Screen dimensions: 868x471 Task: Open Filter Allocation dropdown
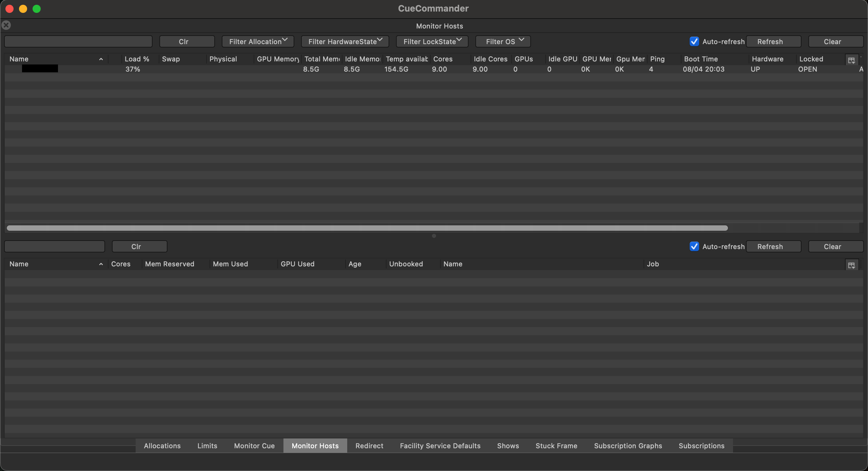point(258,41)
